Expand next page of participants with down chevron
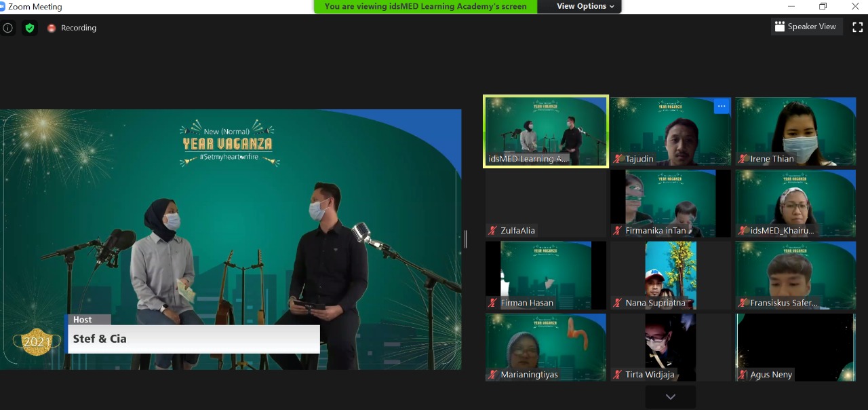868x410 pixels. tap(670, 396)
